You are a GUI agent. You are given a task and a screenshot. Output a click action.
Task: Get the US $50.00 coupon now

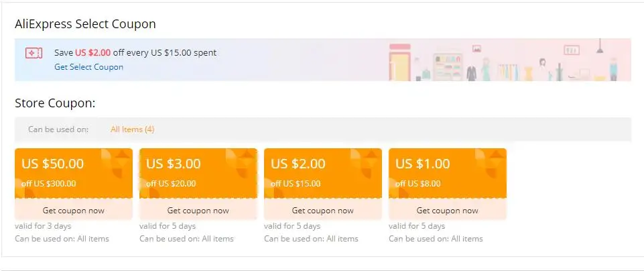pyautogui.click(x=72, y=210)
